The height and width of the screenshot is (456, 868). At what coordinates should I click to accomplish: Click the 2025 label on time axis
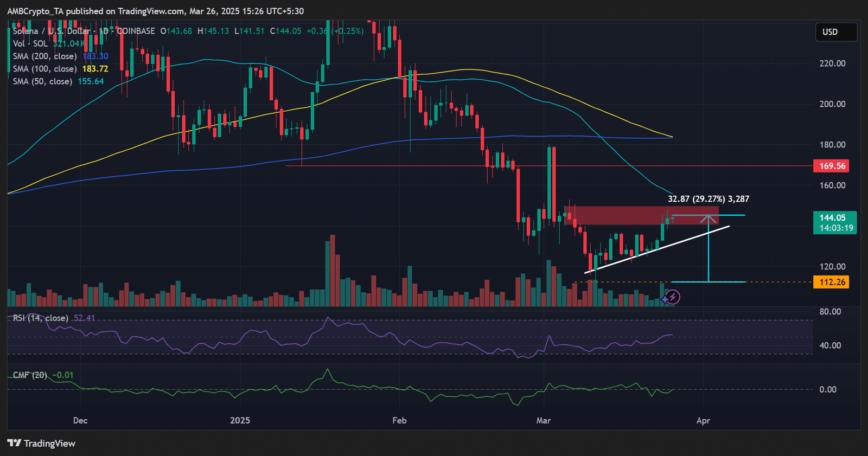(240, 420)
